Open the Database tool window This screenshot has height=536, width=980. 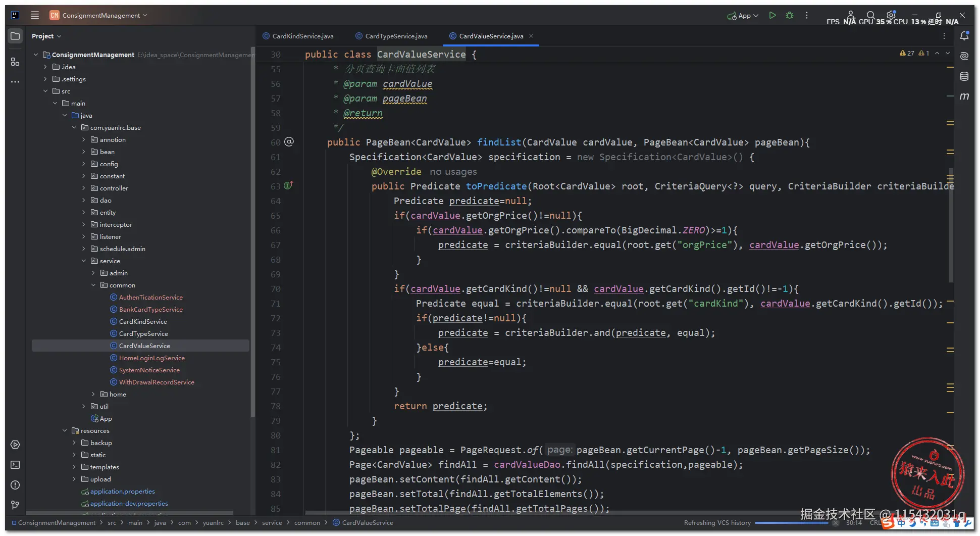(964, 76)
